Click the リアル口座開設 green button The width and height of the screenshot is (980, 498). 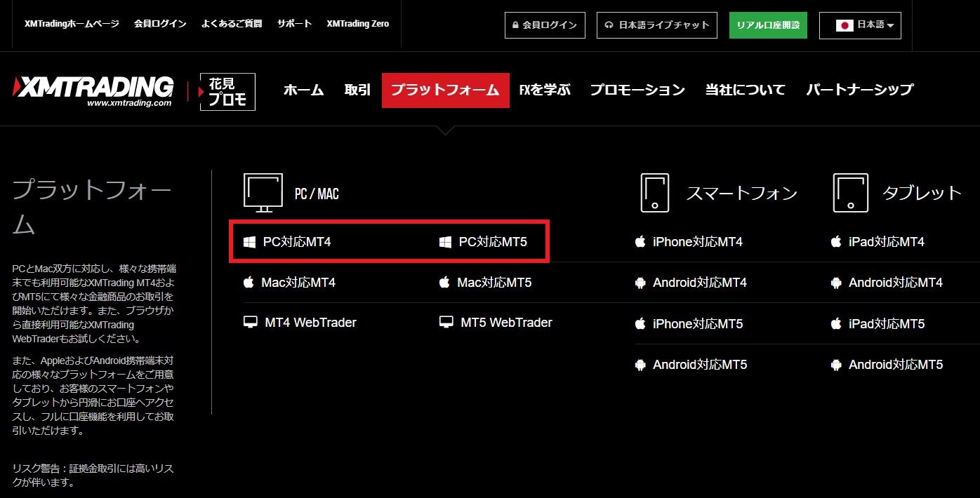767,25
